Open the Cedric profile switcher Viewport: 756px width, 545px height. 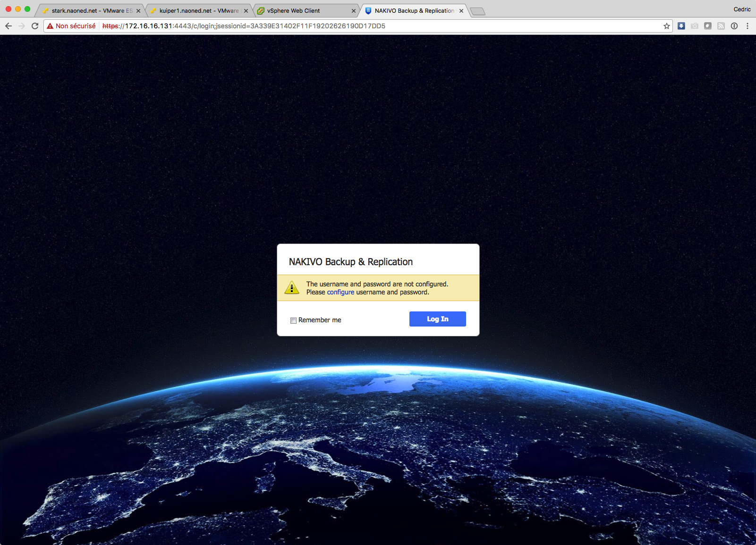click(x=741, y=9)
